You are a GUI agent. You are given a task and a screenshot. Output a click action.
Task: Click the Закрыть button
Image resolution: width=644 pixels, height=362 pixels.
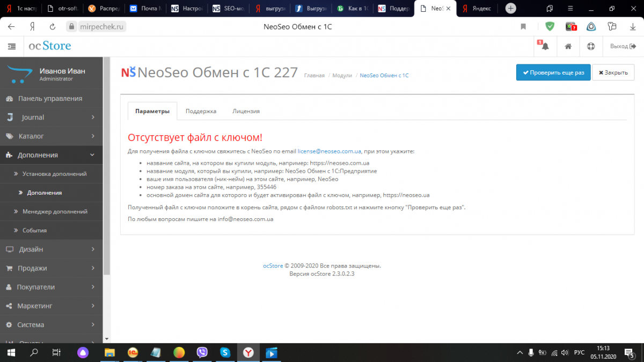(x=613, y=72)
